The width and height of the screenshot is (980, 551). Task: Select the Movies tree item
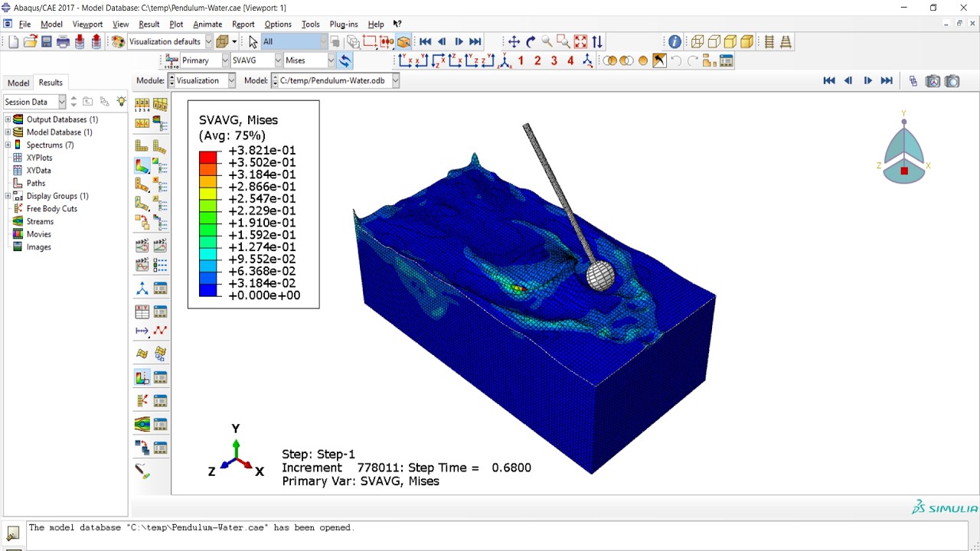tap(39, 234)
